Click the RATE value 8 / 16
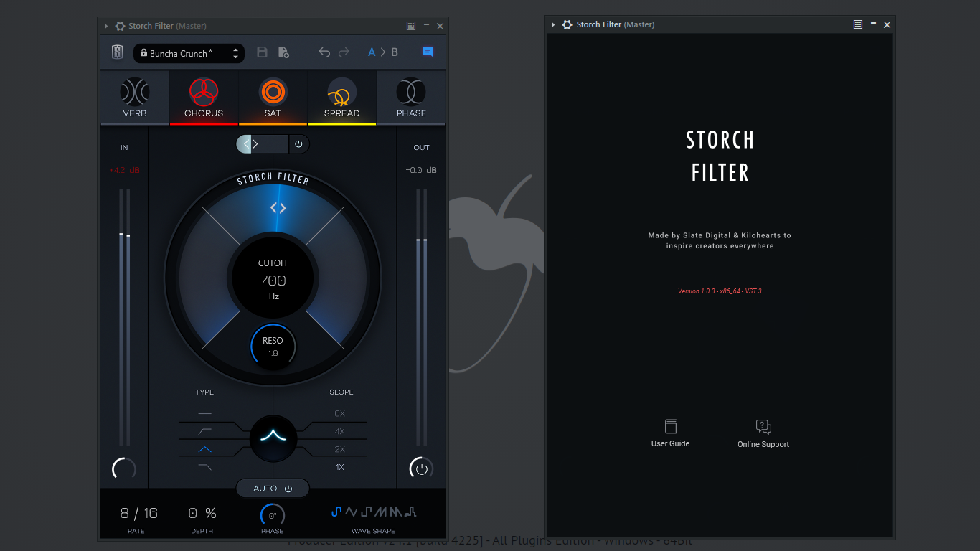980x551 pixels. click(138, 513)
